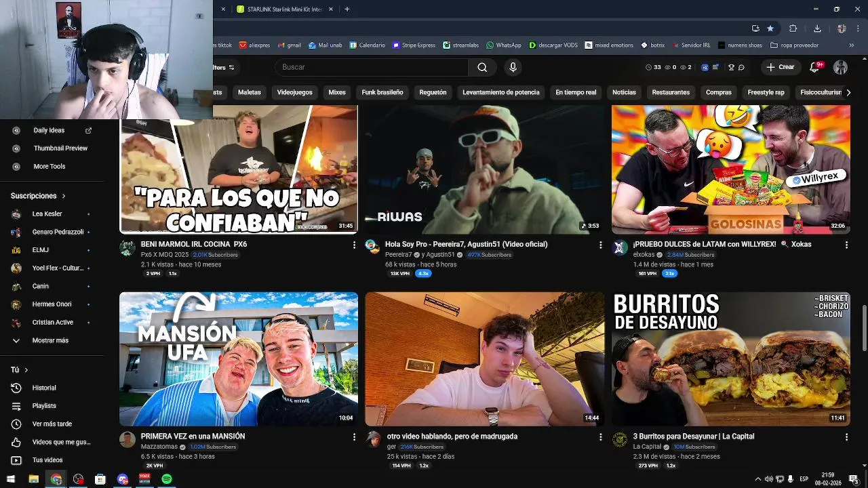
Task: Open Chrome downloads icon
Action: 817,28
